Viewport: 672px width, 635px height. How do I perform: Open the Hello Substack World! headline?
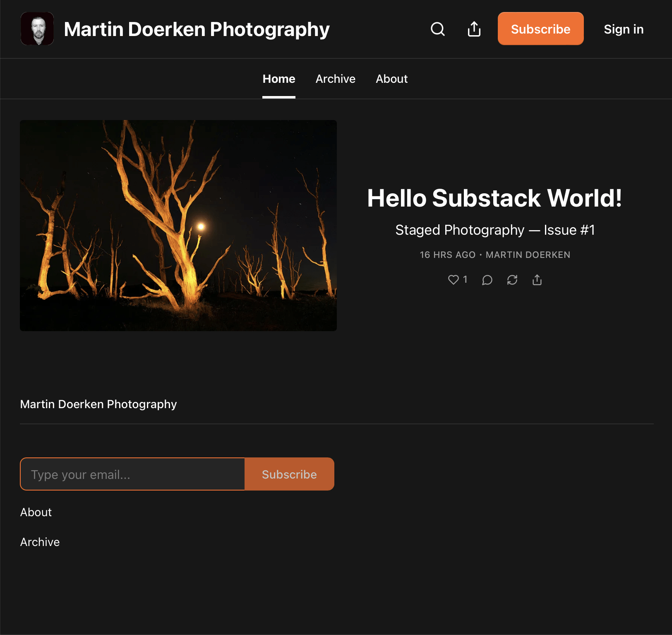(x=494, y=198)
